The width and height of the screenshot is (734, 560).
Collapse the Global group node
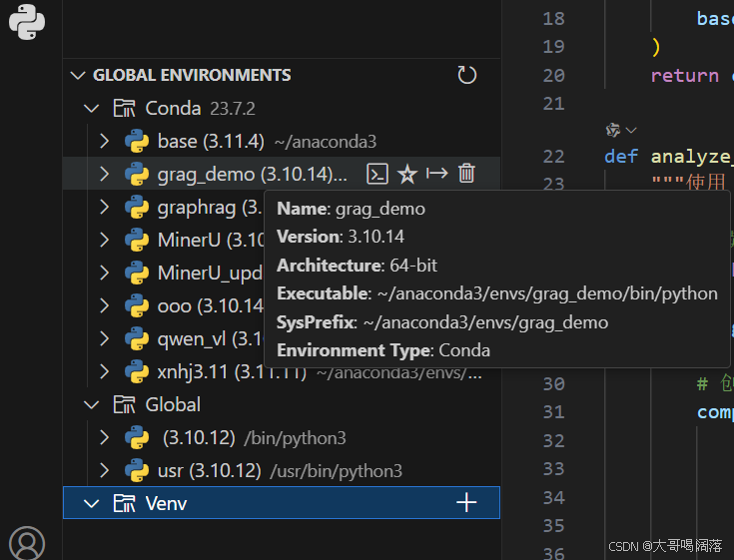91,405
